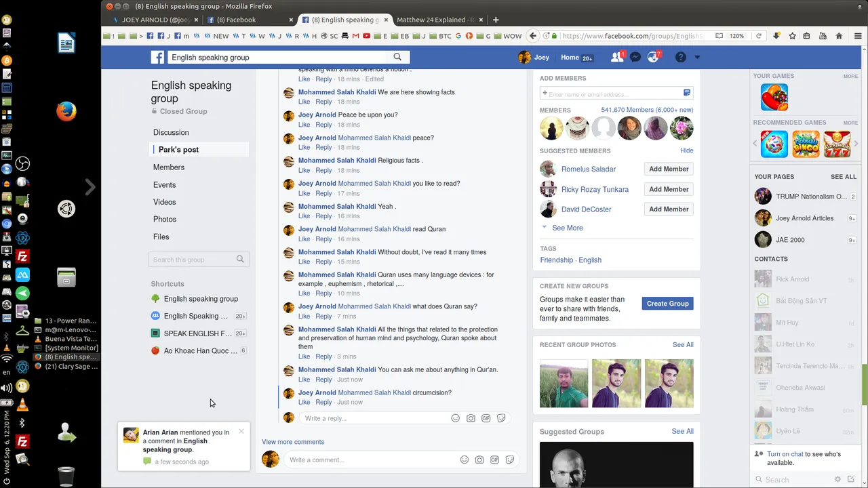This screenshot has width=868, height=488.
Task: Click the magnifier button in Facebook search bar
Action: tap(397, 58)
